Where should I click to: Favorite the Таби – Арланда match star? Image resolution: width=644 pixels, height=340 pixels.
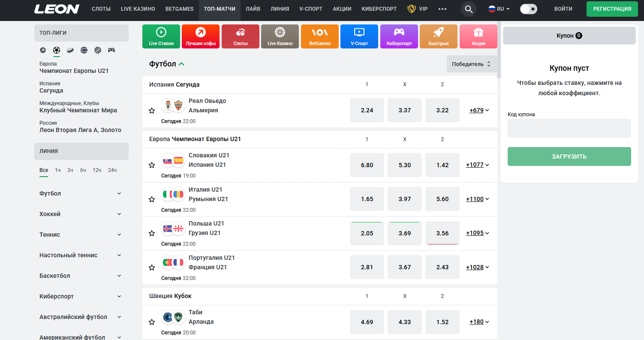click(x=152, y=322)
